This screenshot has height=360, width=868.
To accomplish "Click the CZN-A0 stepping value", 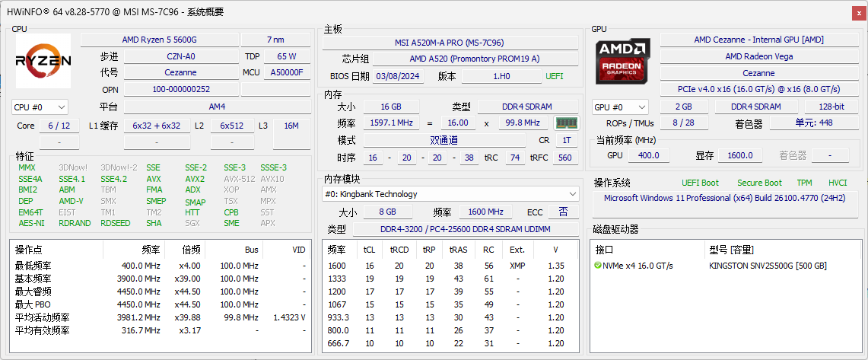I will 180,56.
